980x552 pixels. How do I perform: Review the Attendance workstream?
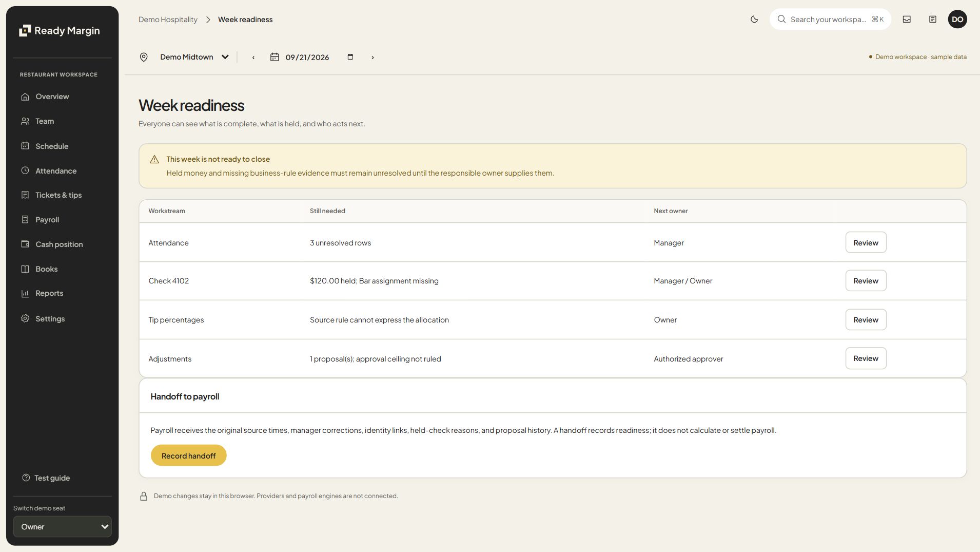[866, 242]
